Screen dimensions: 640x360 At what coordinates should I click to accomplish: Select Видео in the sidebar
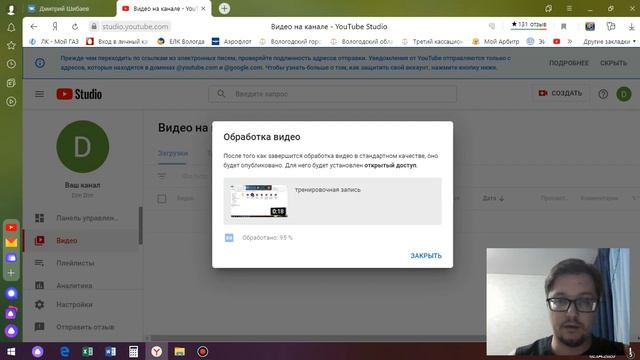coord(82,240)
